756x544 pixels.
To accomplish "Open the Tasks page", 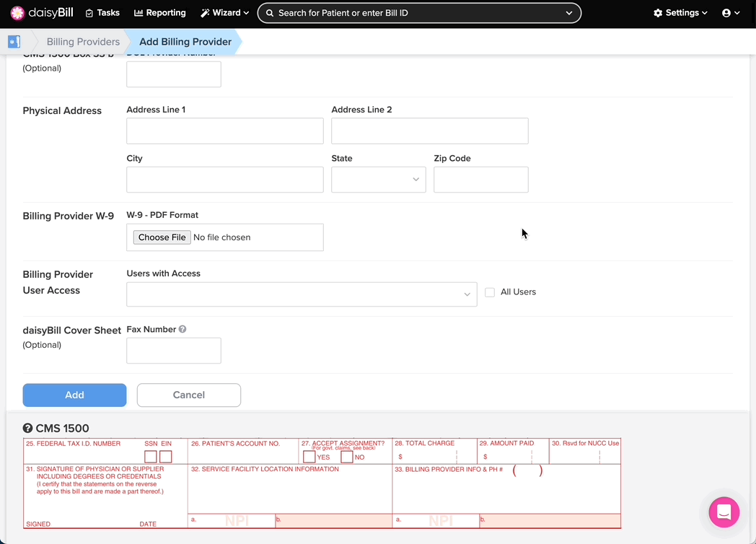I will [x=102, y=13].
